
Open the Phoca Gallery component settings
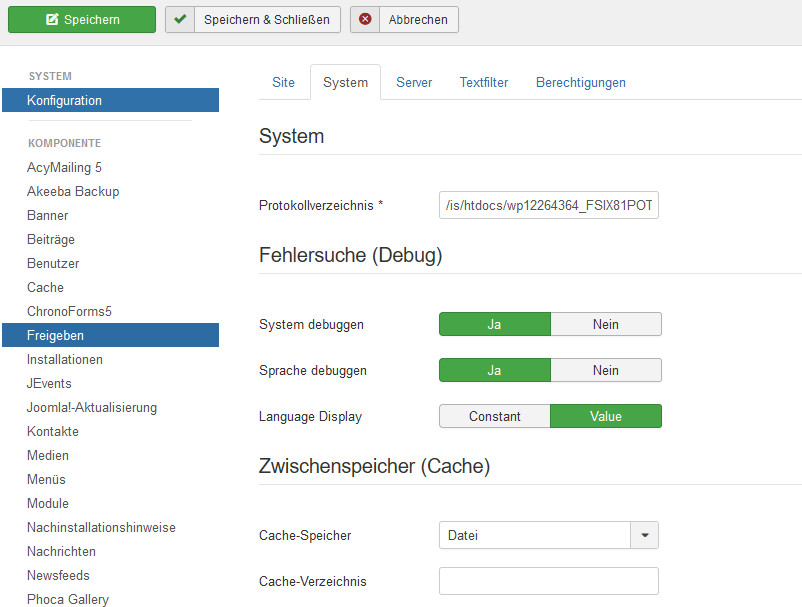click(x=68, y=599)
